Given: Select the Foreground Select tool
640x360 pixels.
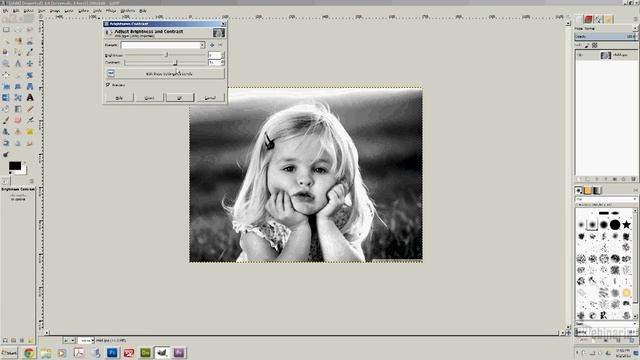Looking at the screenshot, I should point(6,52).
